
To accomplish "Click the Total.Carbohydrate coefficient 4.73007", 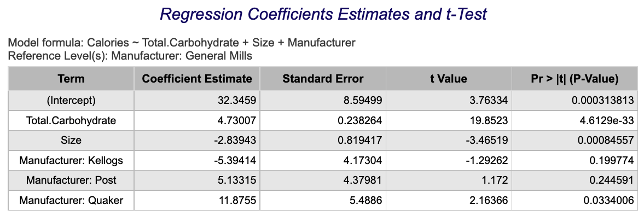I will (239, 121).
